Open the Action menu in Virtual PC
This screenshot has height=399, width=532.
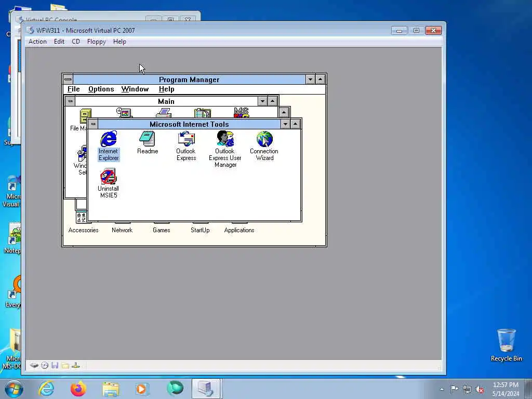[37, 42]
